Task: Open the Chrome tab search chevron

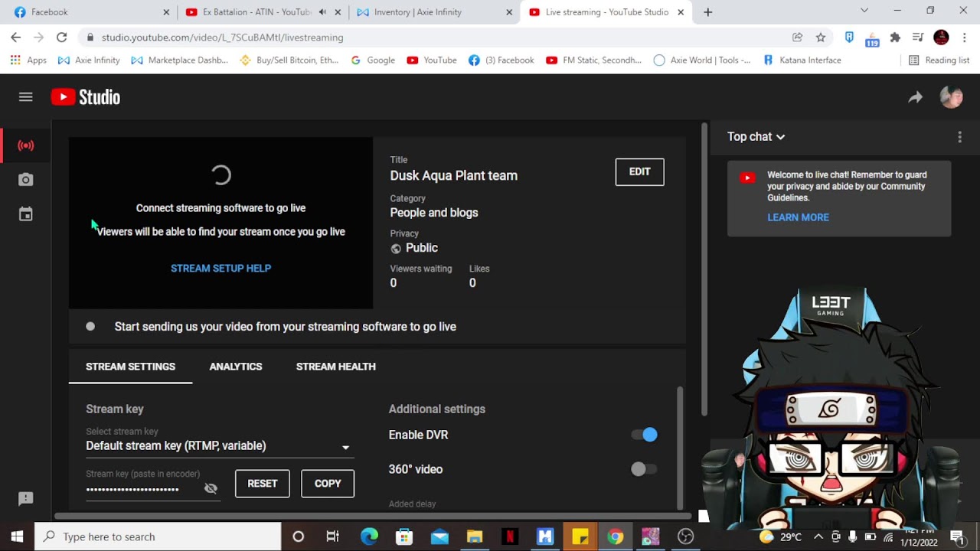Action: click(x=864, y=11)
